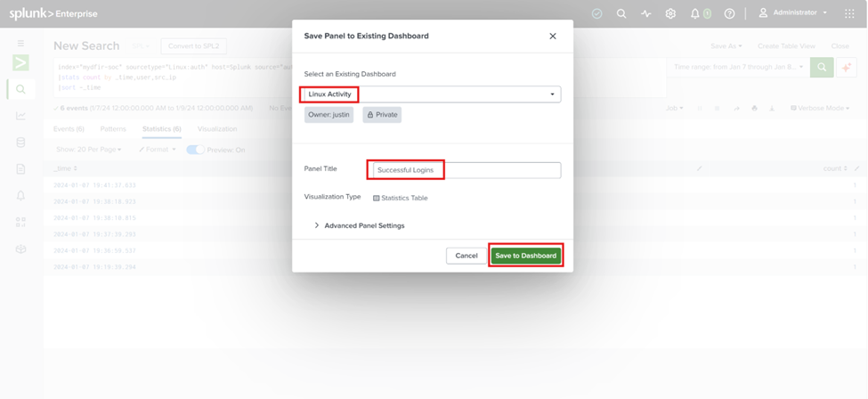Click the AI assistant sparkle icon

[x=847, y=67]
